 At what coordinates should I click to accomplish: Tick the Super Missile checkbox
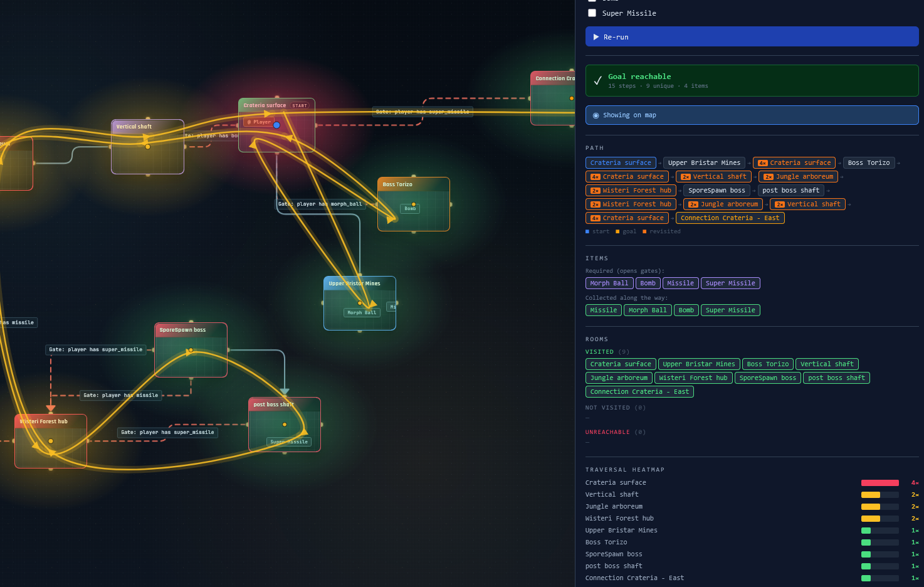[x=592, y=13]
